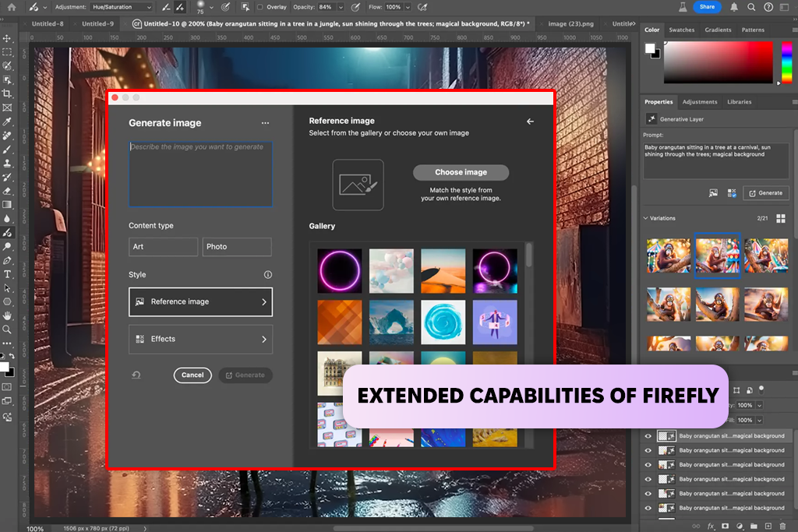Select the Brush tool

pyautogui.click(x=7, y=150)
